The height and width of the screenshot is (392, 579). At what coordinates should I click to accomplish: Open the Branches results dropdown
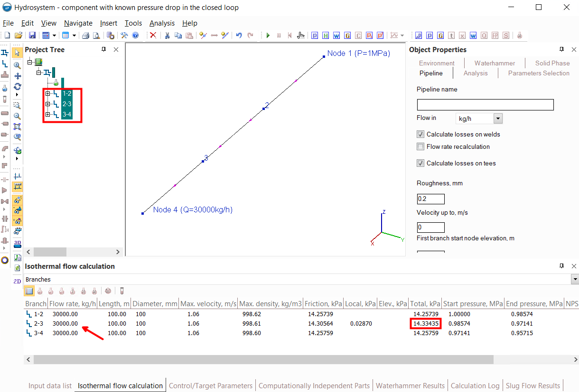click(575, 280)
